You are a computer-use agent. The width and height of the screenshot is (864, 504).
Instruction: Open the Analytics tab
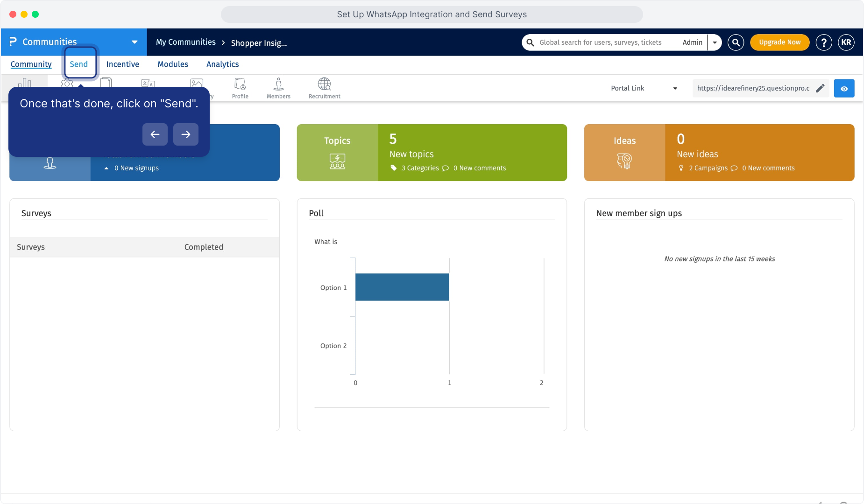coord(223,64)
